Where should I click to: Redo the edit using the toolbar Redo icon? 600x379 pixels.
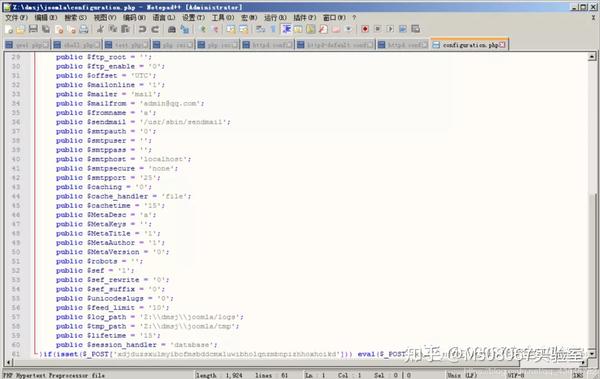click(x=155, y=29)
